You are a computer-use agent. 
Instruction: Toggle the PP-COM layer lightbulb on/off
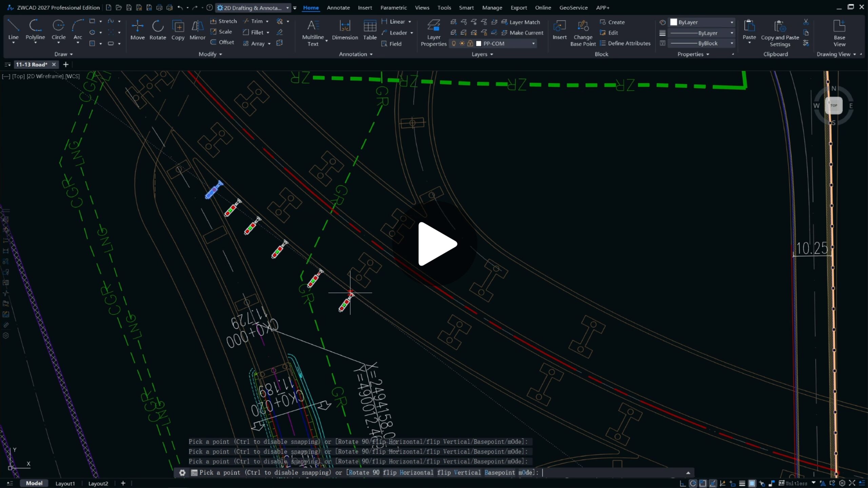pos(454,43)
